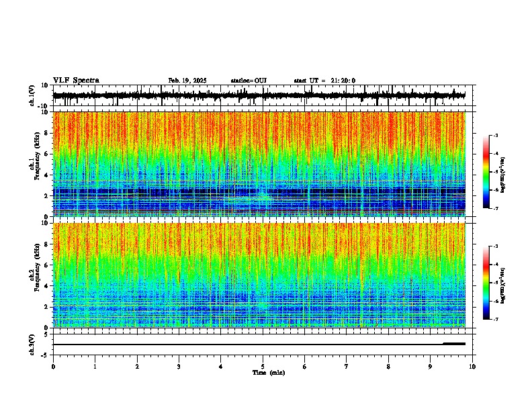The width and height of the screenshot is (532, 411).
Task: Click the "1" tick on Time axis
Action: (95, 367)
